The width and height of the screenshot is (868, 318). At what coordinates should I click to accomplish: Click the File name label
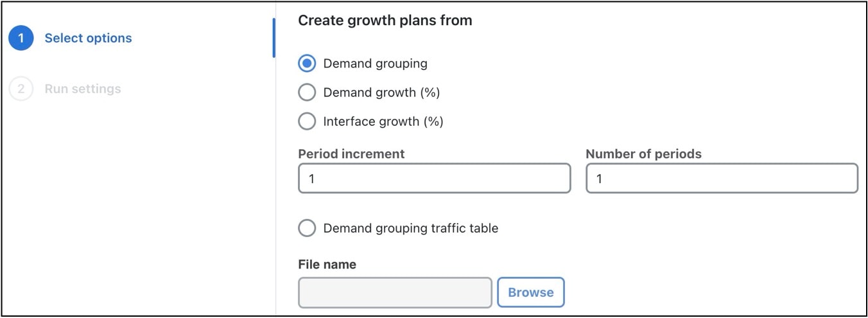click(x=327, y=264)
